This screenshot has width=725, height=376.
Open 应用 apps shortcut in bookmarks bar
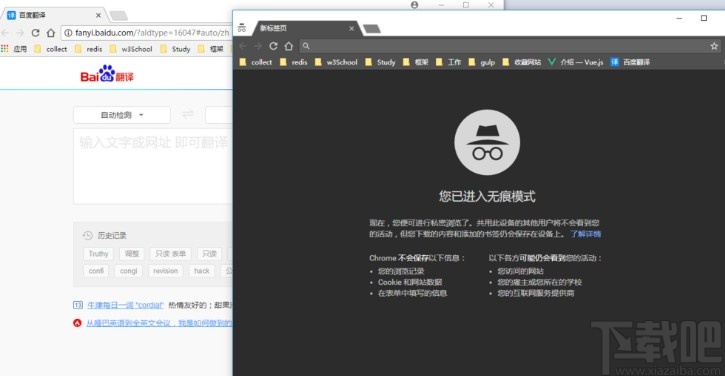tap(14, 49)
